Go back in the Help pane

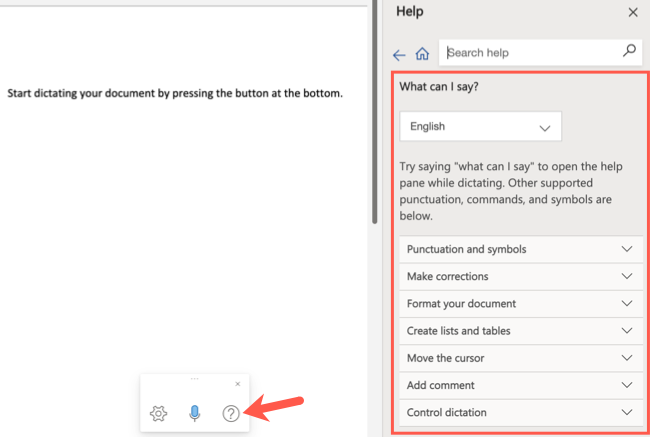tap(399, 55)
